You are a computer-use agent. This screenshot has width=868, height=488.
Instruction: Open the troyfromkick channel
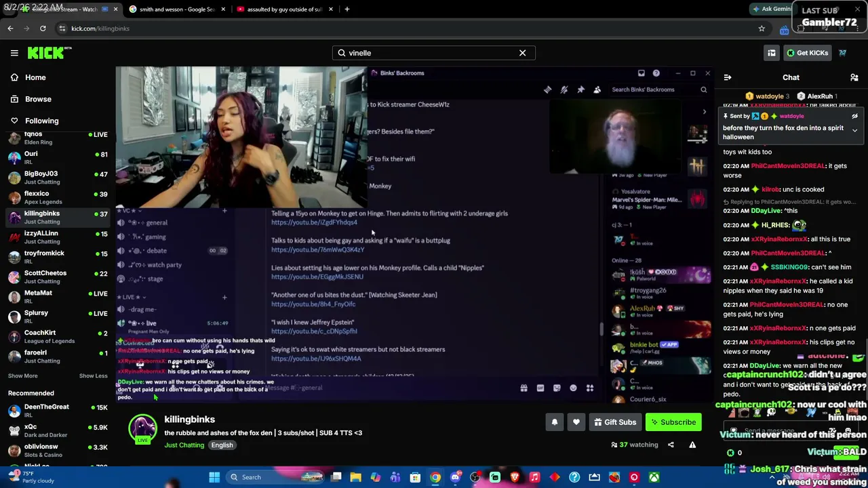pos(58,257)
